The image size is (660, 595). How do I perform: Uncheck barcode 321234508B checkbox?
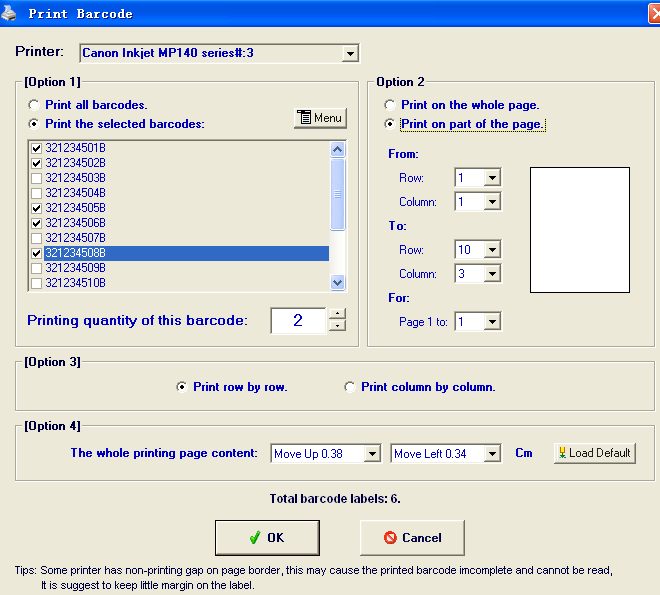pos(37,253)
